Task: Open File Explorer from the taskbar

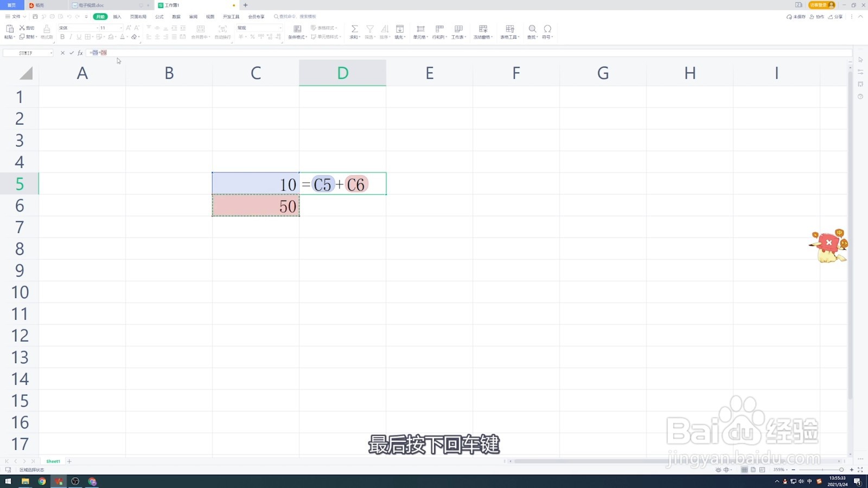Action: pos(25,481)
